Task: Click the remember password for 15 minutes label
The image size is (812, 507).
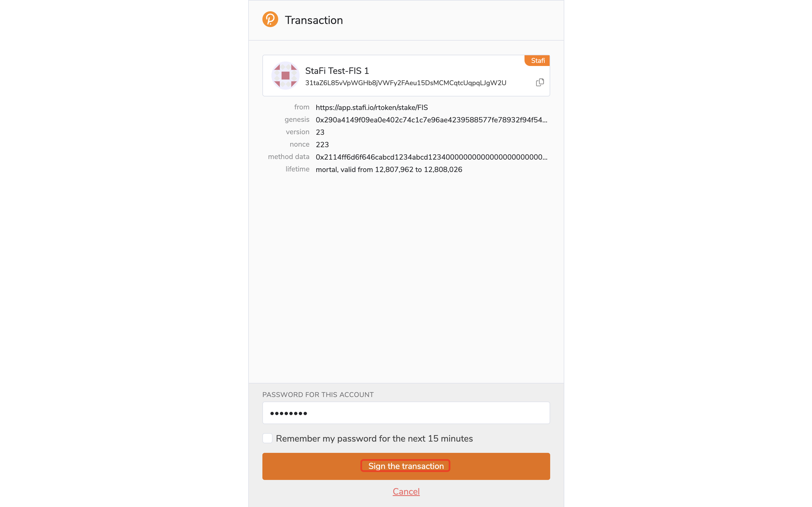Action: coord(374,438)
